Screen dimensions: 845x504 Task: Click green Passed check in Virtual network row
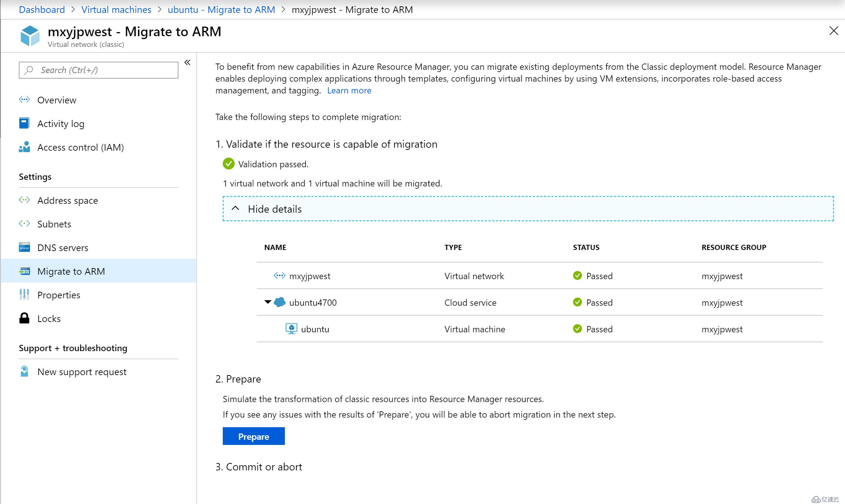click(577, 275)
